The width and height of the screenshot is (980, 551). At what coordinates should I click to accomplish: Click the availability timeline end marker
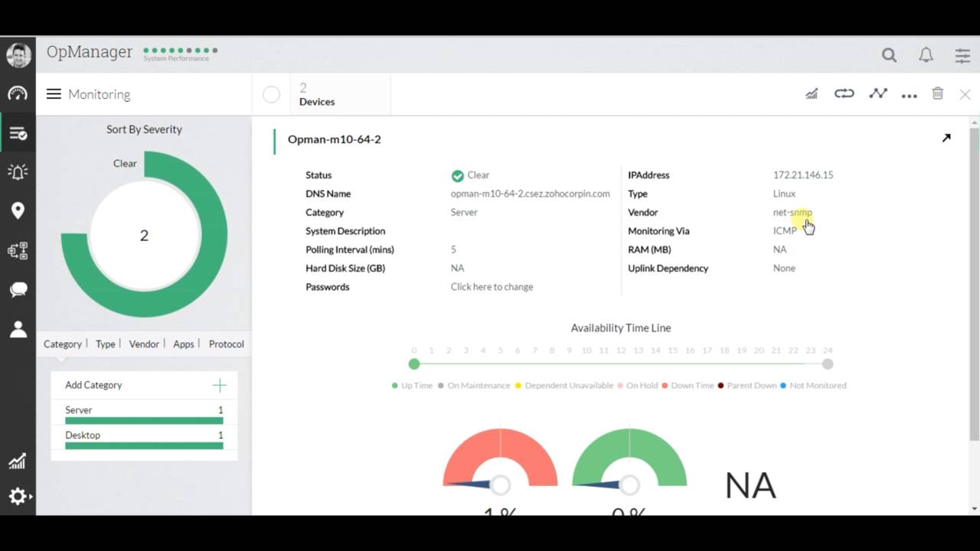click(x=828, y=364)
